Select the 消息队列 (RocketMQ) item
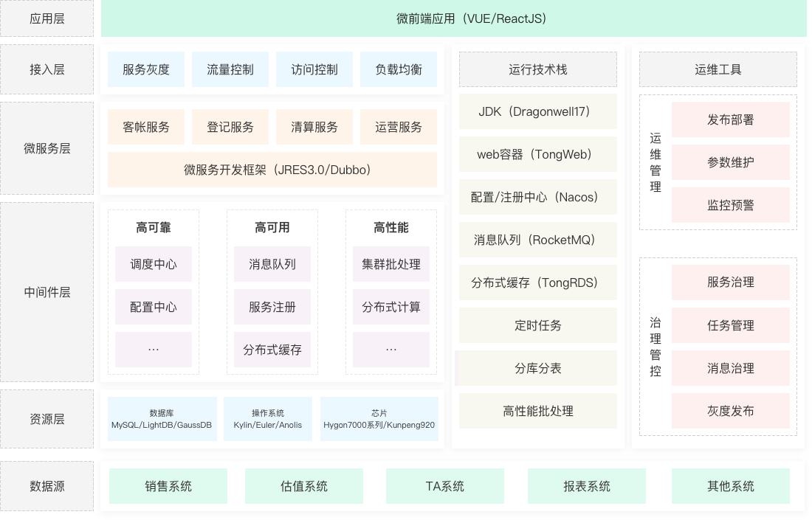 tap(537, 240)
